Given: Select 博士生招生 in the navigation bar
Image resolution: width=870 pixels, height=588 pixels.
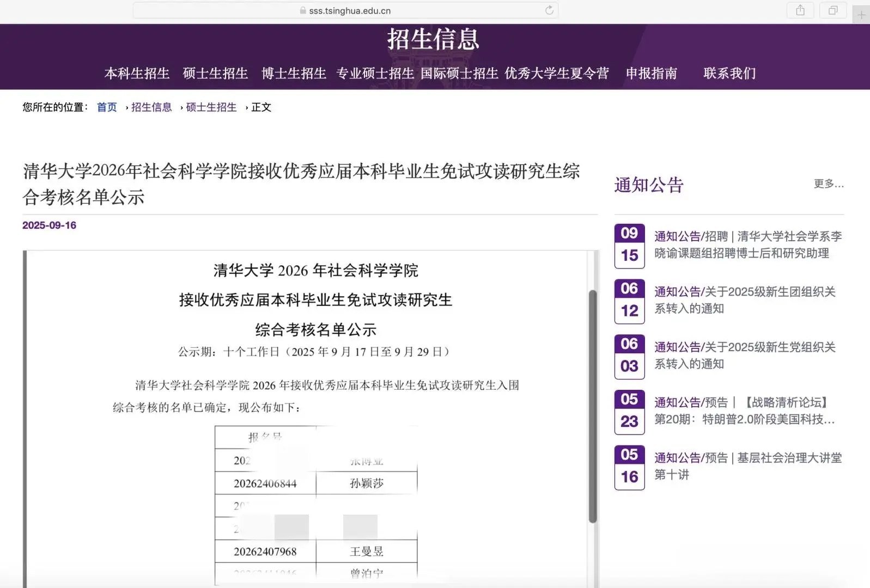Looking at the screenshot, I should click(x=294, y=73).
